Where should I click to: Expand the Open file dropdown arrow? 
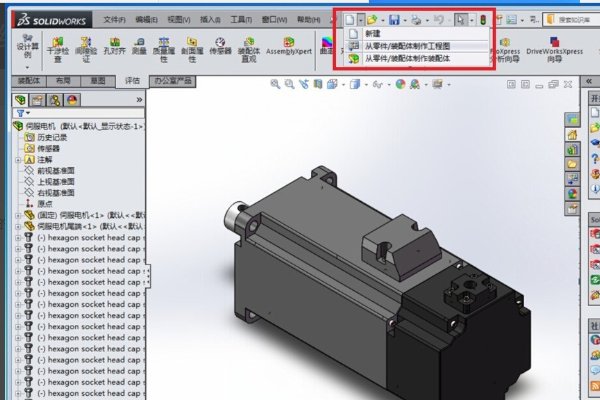click(383, 20)
